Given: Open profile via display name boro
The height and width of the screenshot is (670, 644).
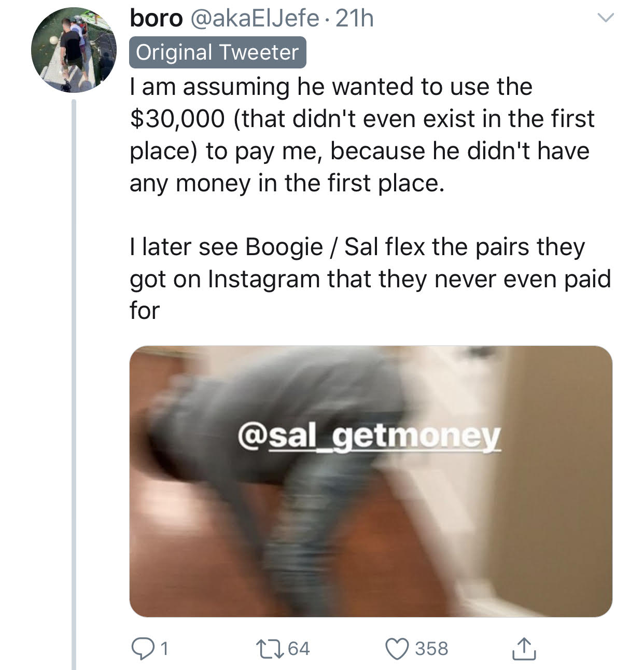Looking at the screenshot, I should 156,19.
